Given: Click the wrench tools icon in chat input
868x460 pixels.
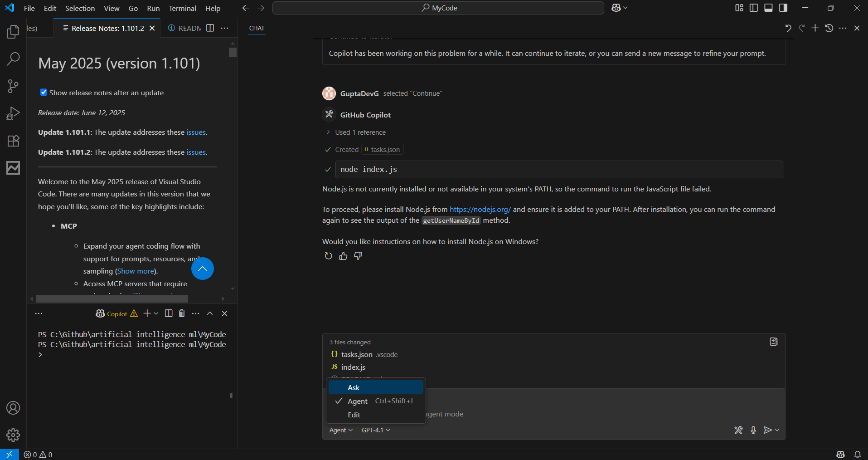Looking at the screenshot, I should [738, 430].
